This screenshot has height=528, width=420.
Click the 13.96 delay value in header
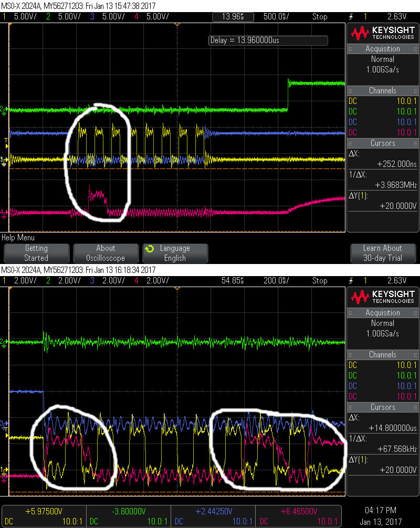(x=233, y=16)
